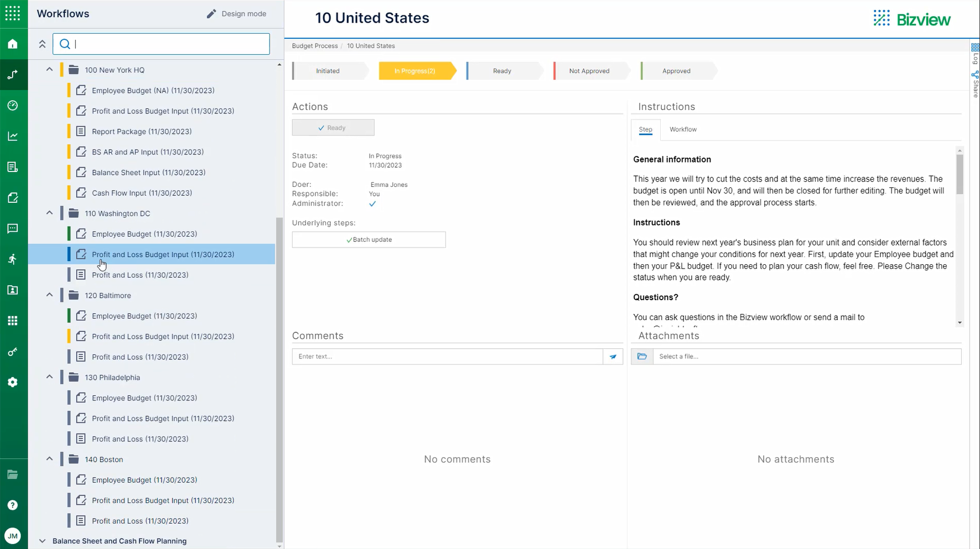This screenshot has height=549, width=980.
Task: Collapse the 110 Washington DC folder
Action: point(49,213)
